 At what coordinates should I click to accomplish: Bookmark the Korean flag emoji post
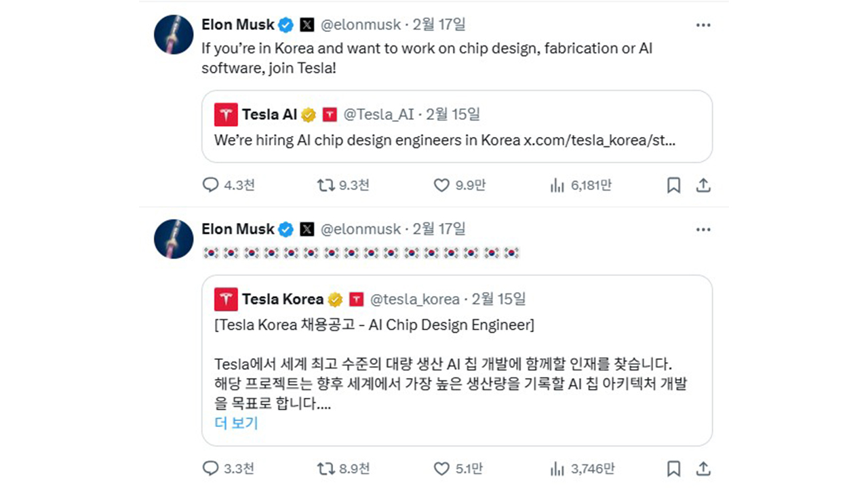coord(673,468)
